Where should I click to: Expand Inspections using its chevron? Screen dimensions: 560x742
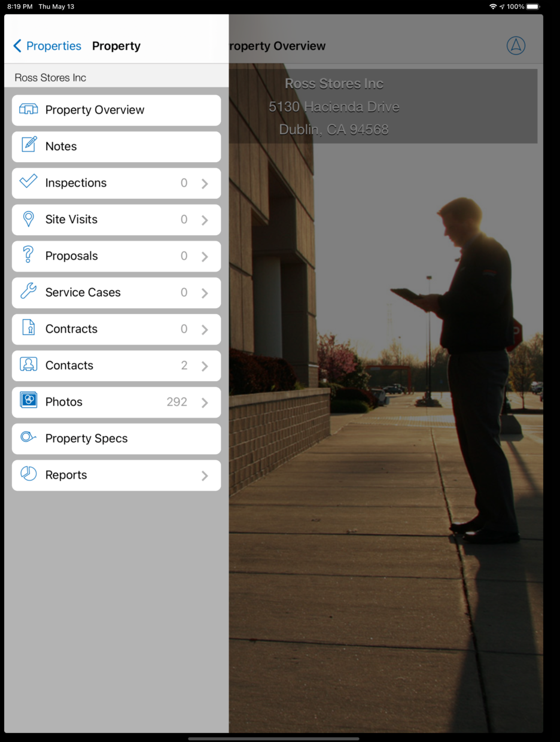(205, 184)
